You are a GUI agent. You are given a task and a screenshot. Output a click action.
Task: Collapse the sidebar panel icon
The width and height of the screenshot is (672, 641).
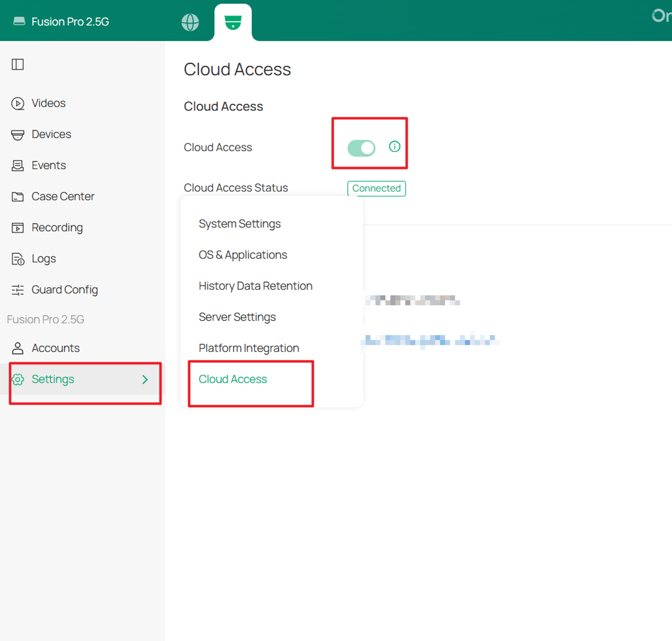pyautogui.click(x=18, y=64)
